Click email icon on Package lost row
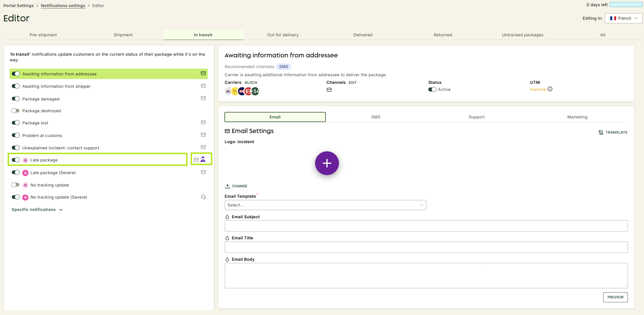The height and width of the screenshot is (315, 644). pos(203,123)
